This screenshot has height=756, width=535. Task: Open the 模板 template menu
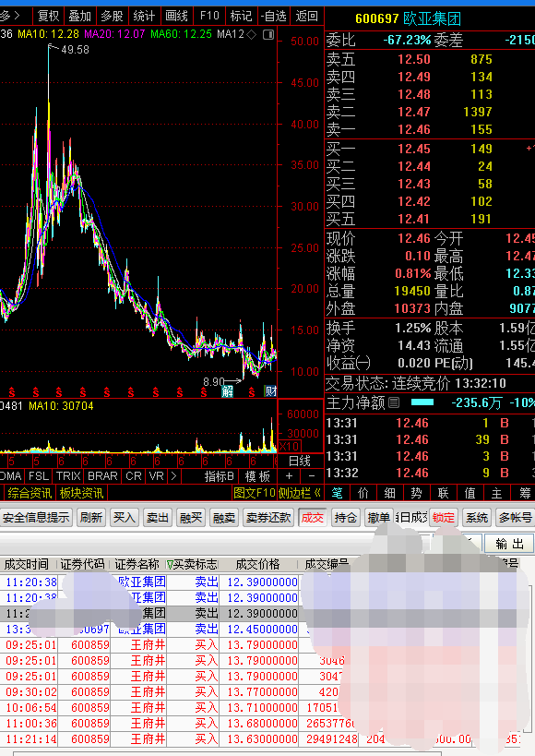point(258,476)
